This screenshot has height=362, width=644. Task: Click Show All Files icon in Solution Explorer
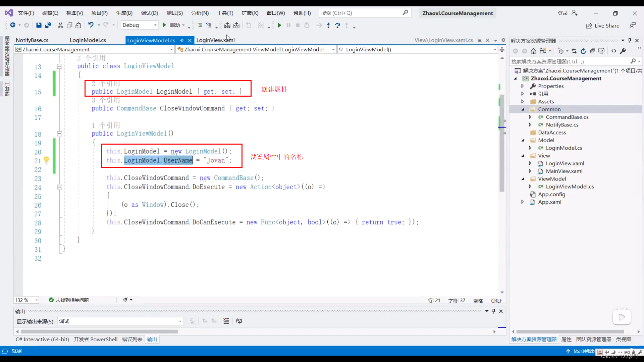pos(601,51)
